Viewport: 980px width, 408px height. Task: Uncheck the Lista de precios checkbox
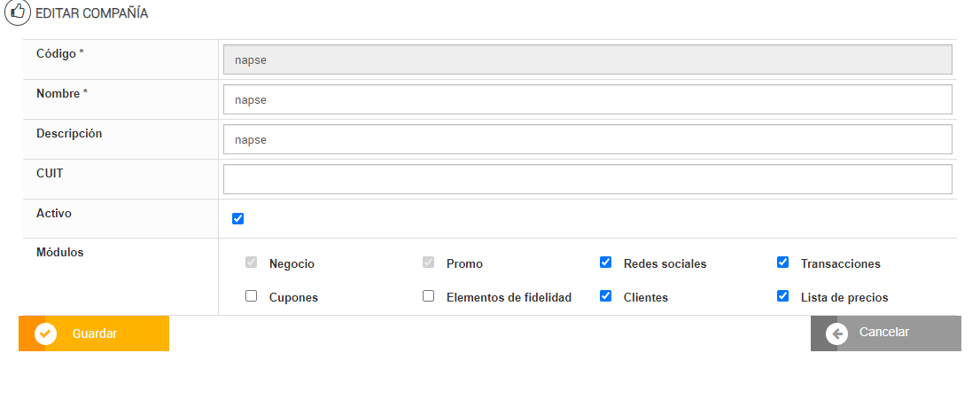click(782, 296)
